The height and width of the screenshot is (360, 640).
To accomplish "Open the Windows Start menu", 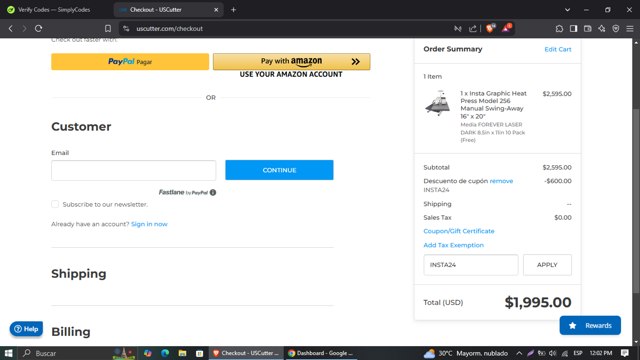I will [8, 353].
